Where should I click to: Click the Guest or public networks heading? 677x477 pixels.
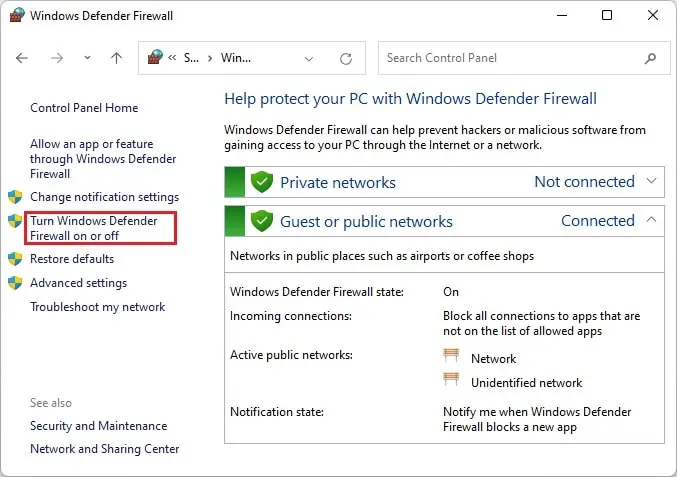(x=366, y=221)
